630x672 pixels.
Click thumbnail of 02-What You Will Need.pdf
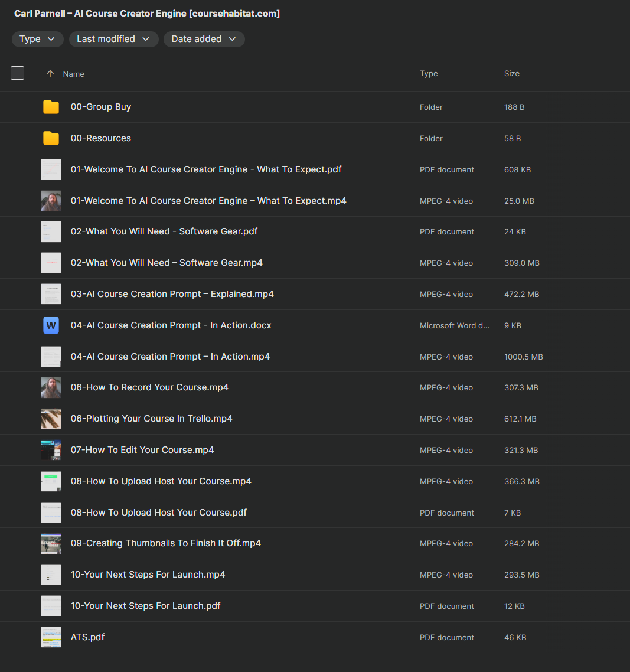pyautogui.click(x=51, y=231)
